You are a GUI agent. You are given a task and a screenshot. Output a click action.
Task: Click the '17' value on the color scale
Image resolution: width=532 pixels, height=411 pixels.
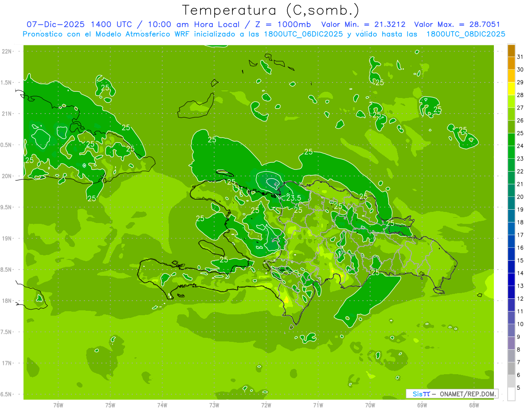(x=520, y=235)
